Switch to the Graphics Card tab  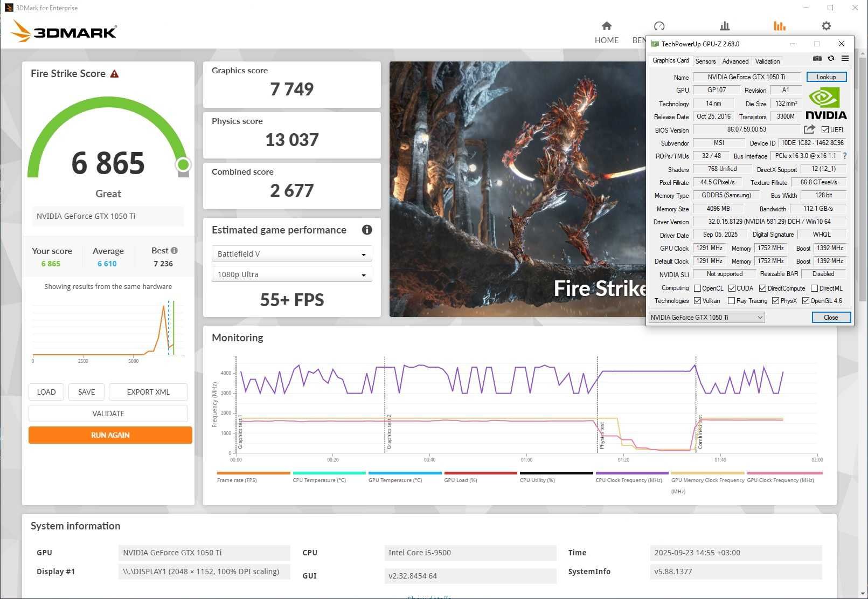pyautogui.click(x=670, y=60)
